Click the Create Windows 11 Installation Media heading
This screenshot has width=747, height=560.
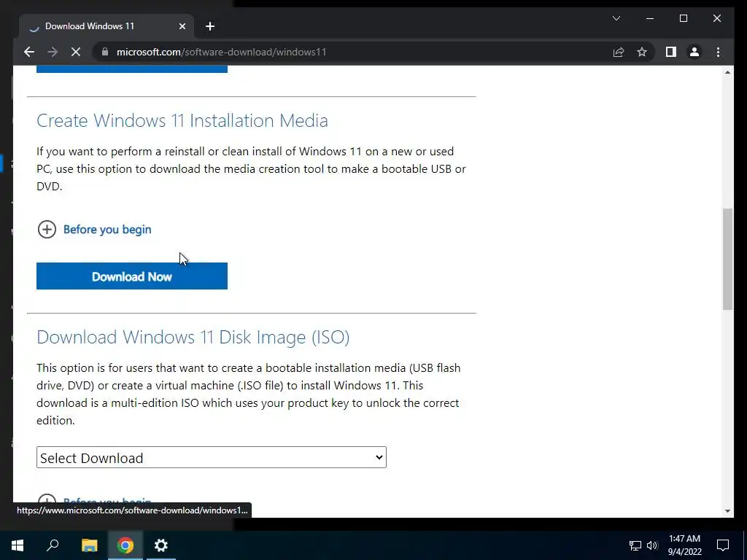182,120
